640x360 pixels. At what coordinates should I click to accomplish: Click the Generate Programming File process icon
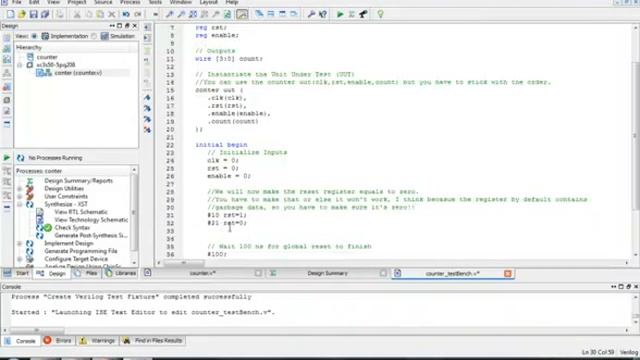tap(30, 251)
